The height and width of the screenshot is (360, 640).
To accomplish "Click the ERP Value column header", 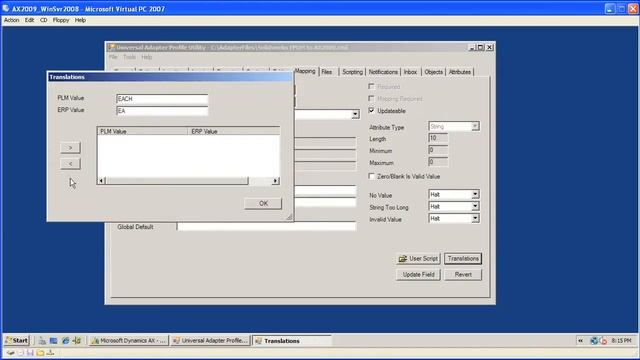I will click(234, 131).
